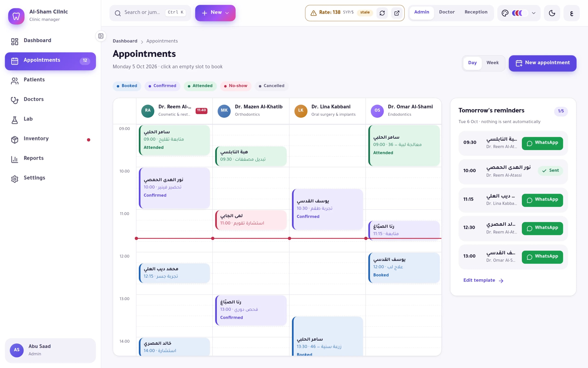Select the Week view
Viewport: 588px width, 368px height.
coord(492,63)
